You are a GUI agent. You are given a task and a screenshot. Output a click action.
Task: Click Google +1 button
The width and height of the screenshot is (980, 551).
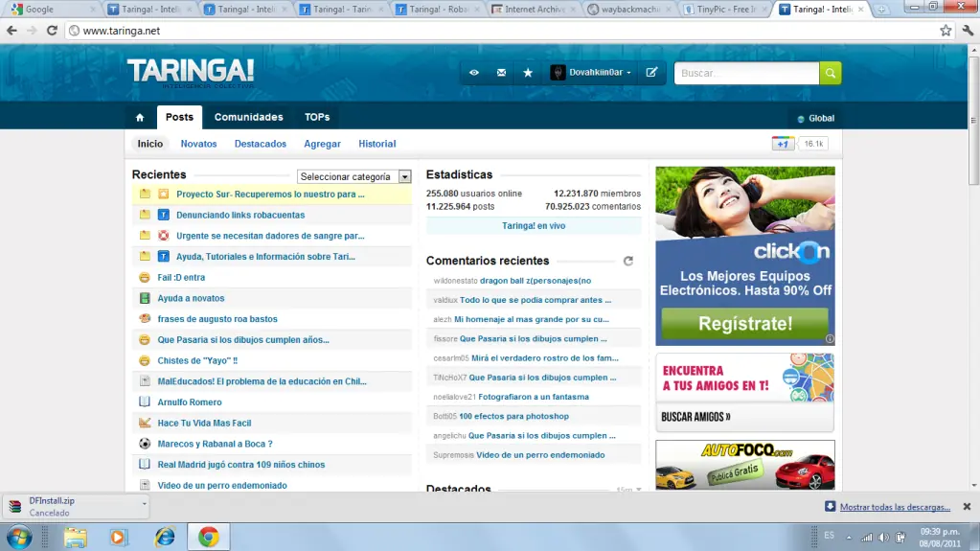click(x=783, y=144)
